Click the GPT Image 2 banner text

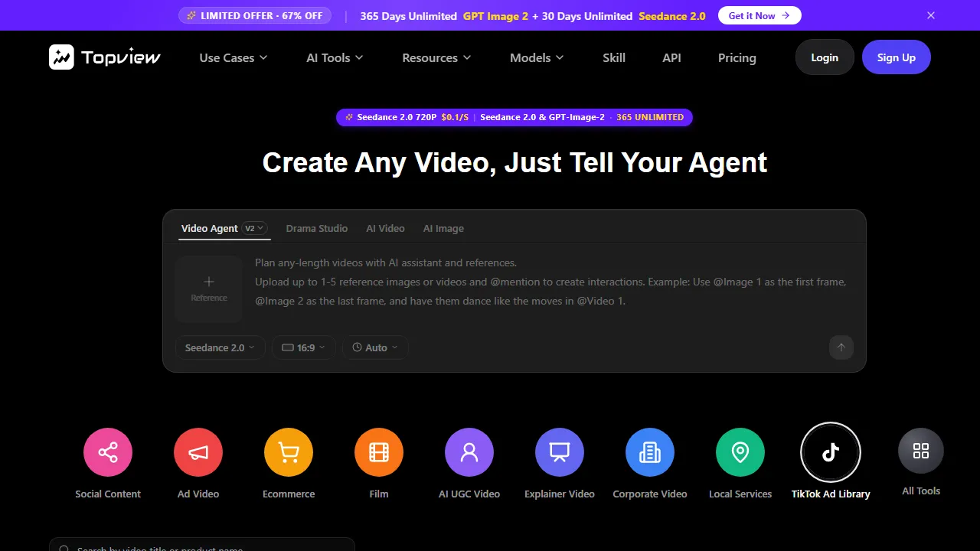point(495,15)
